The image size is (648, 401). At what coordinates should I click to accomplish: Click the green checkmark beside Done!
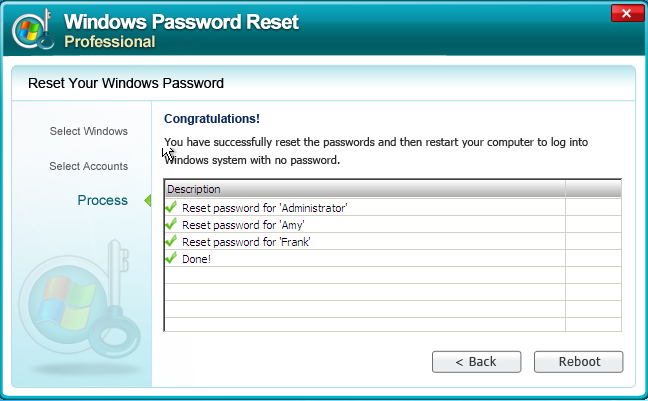click(172, 258)
